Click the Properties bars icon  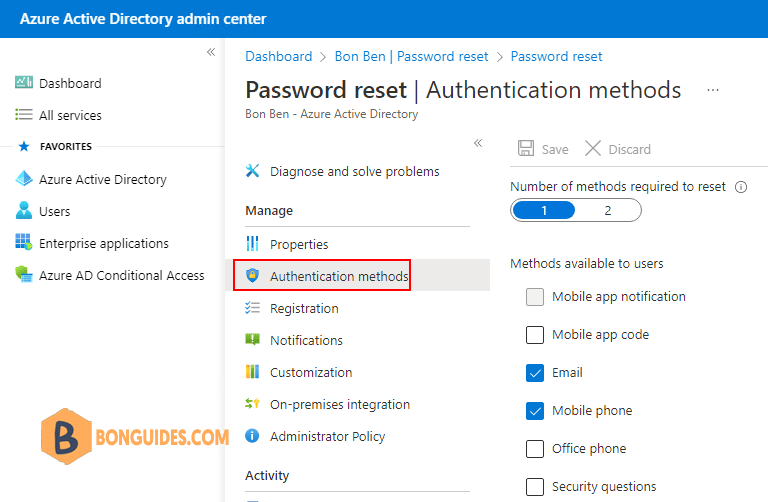[252, 243]
